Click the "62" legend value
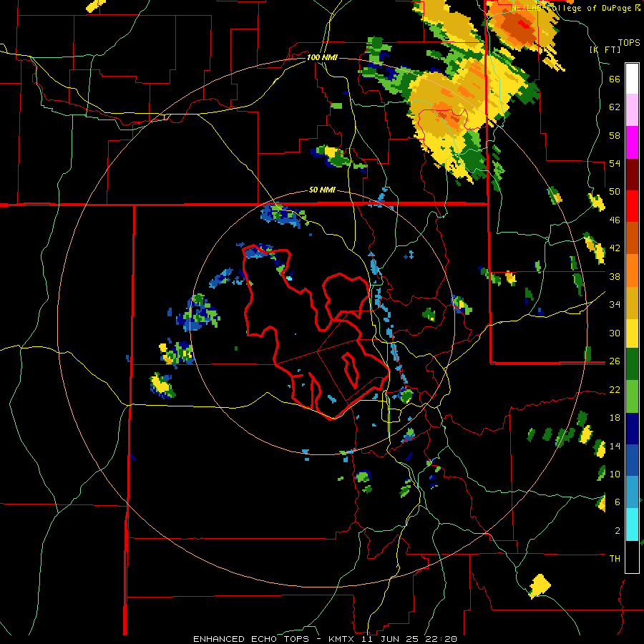644x644 pixels. tap(615, 107)
